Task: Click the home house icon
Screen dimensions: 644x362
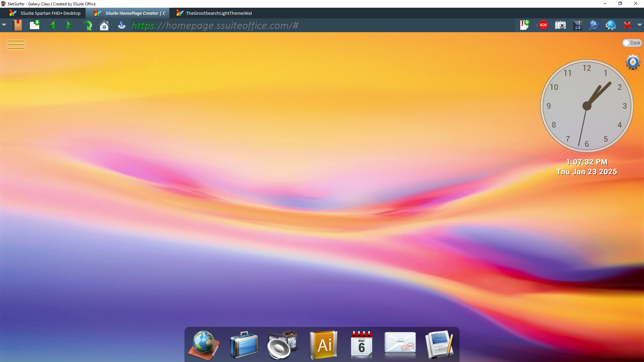Action: [104, 25]
